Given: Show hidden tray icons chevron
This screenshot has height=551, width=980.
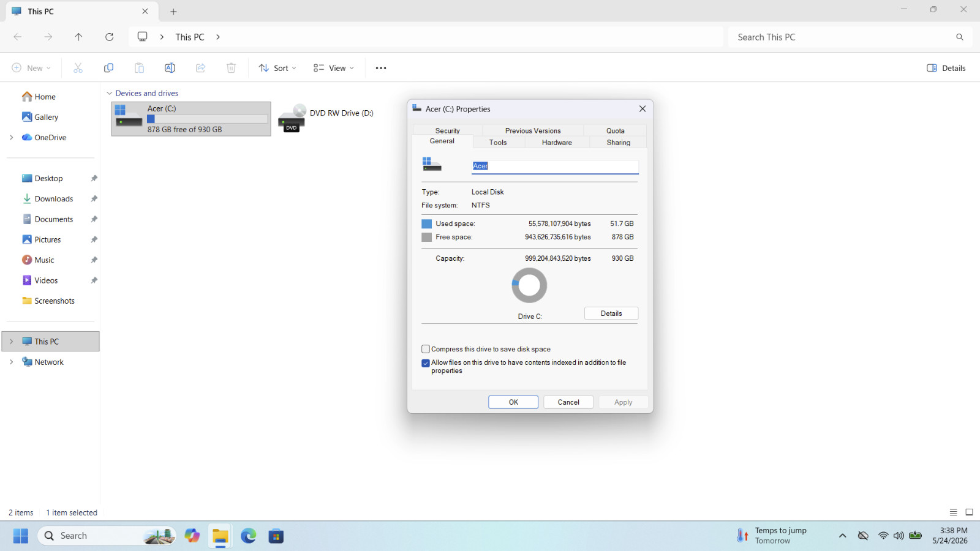Looking at the screenshot, I should click(843, 536).
